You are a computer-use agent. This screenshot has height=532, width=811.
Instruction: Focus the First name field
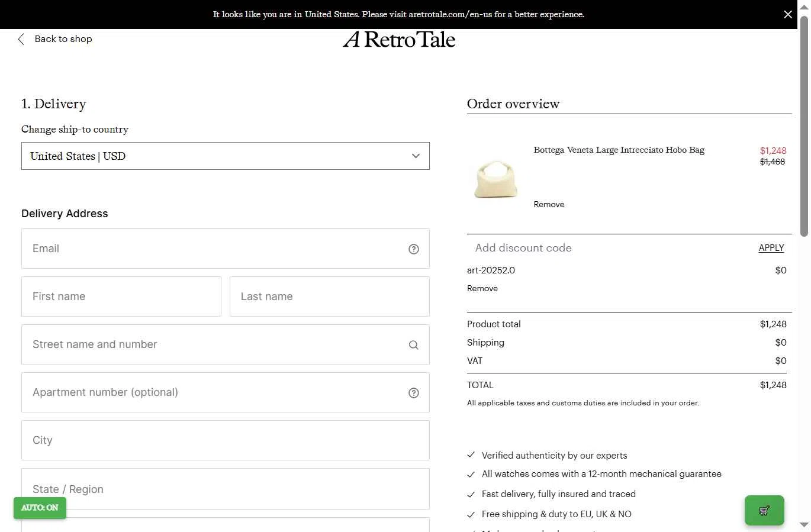coord(121,296)
